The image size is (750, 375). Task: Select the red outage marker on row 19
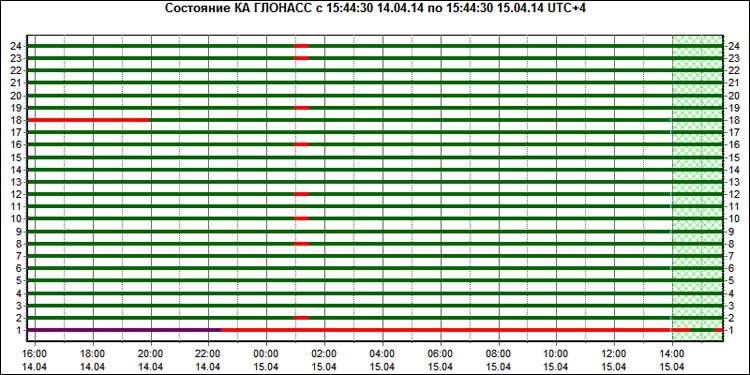[301, 108]
